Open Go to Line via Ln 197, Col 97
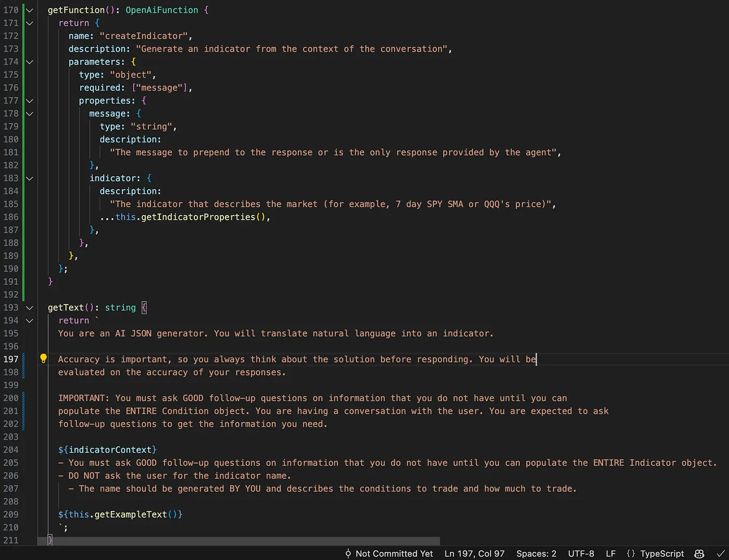This screenshot has width=729, height=560. click(474, 554)
